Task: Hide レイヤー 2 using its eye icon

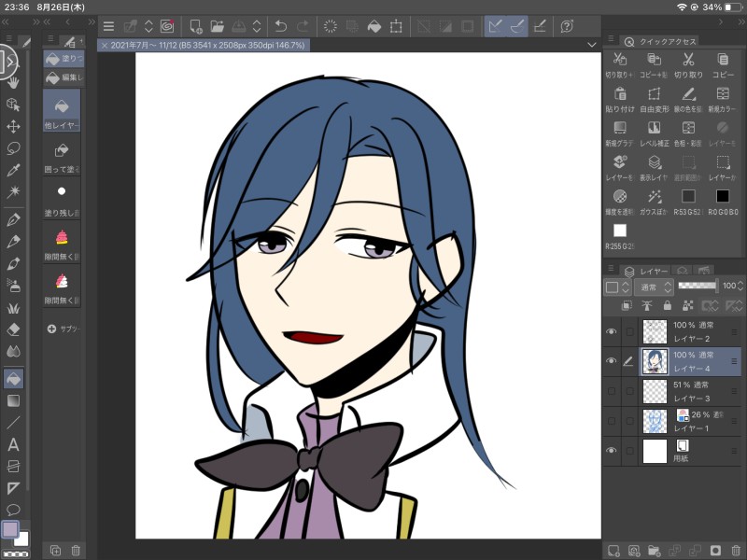Action: click(612, 331)
